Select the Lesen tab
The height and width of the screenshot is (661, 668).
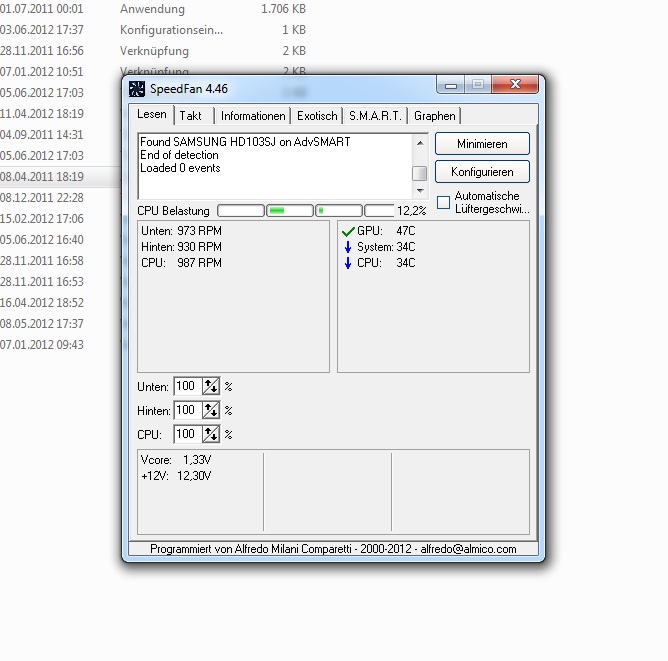[152, 114]
